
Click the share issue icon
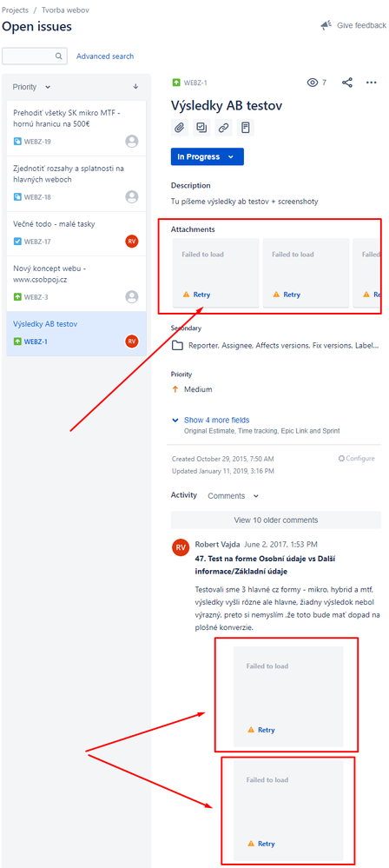coord(347,83)
